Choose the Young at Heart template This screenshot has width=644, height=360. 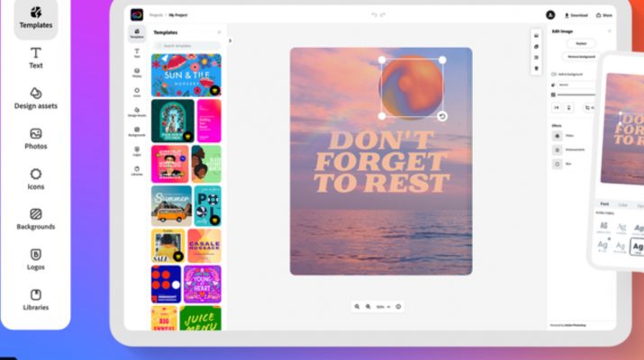[202, 284]
